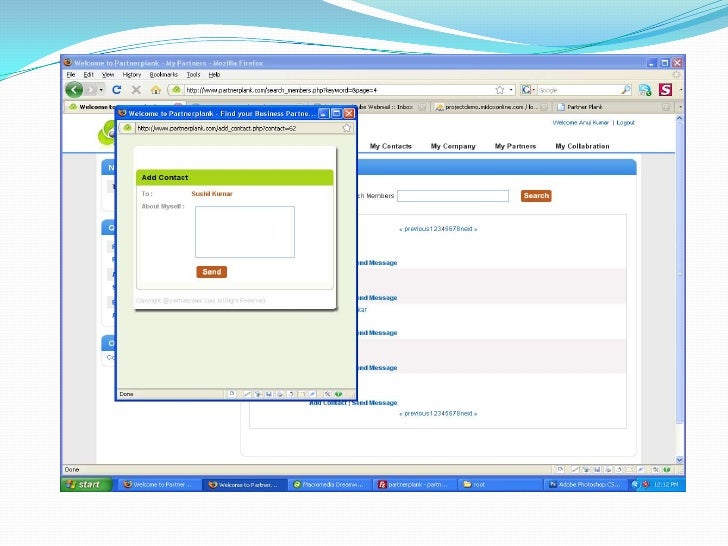
Task: Open My Company navigation item
Action: [x=453, y=146]
